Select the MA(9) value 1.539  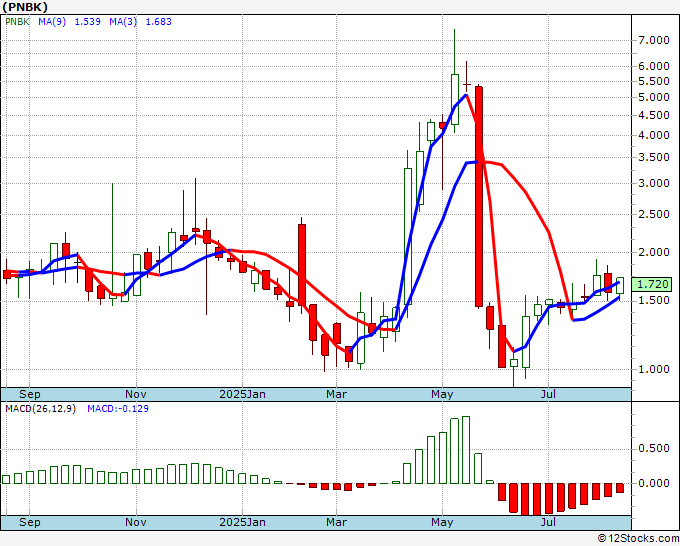pyautogui.click(x=88, y=22)
